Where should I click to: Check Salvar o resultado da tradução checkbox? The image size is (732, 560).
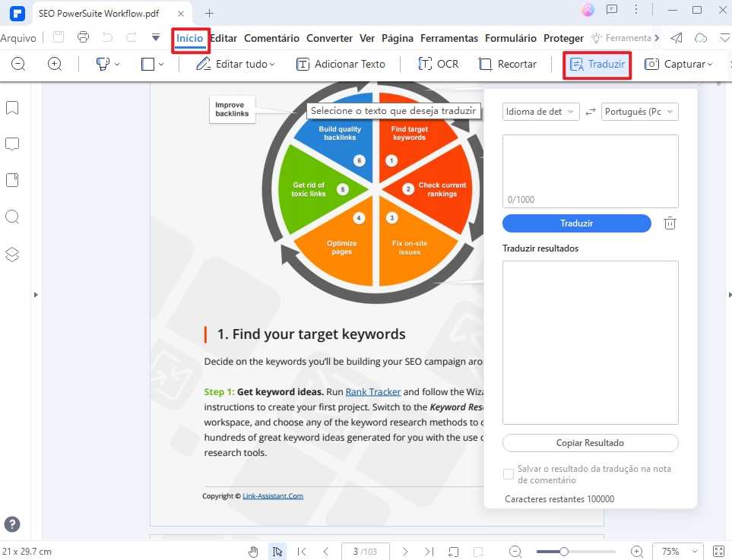pos(509,474)
